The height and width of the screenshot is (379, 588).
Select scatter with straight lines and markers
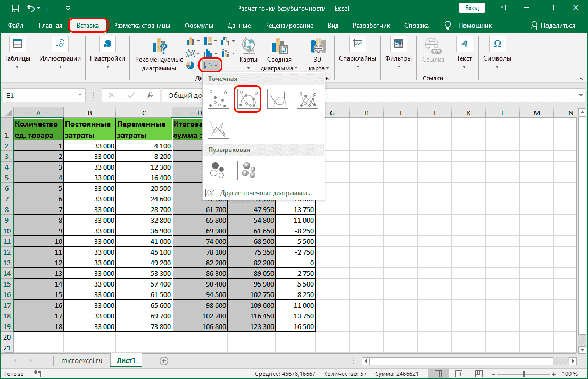(x=308, y=99)
